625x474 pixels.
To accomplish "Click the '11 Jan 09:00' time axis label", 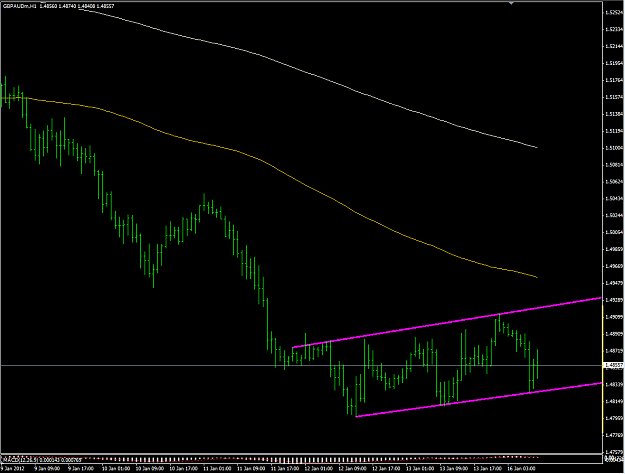I will pos(251,469).
